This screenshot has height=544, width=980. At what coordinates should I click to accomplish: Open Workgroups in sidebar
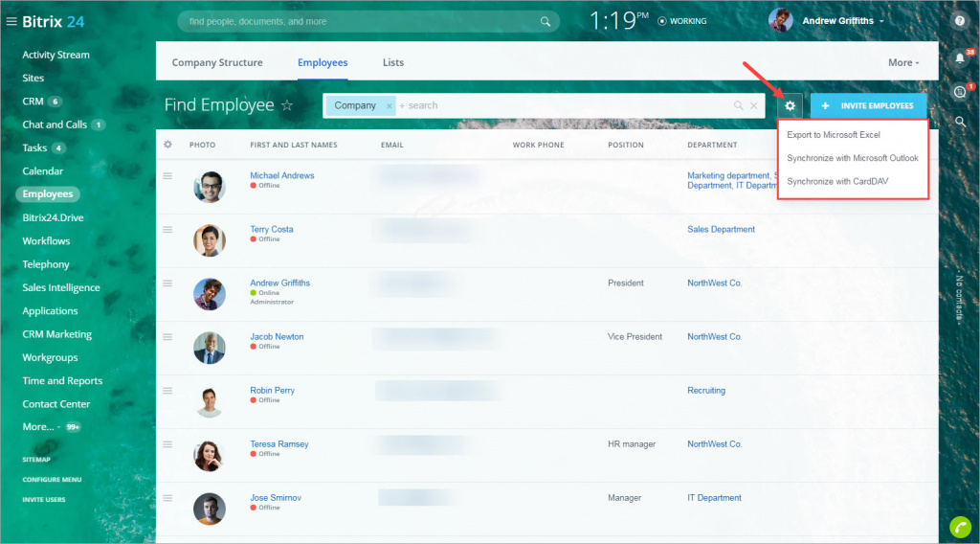click(x=50, y=357)
